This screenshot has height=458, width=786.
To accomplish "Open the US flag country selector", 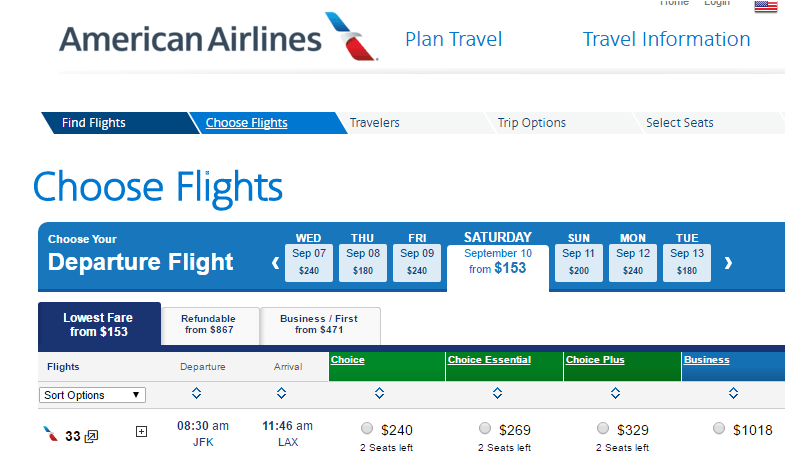I will (765, 7).
